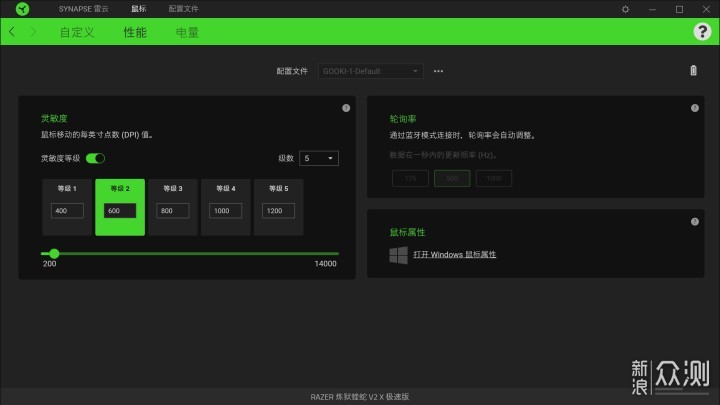Click the 400 DPI input field

(x=67, y=211)
